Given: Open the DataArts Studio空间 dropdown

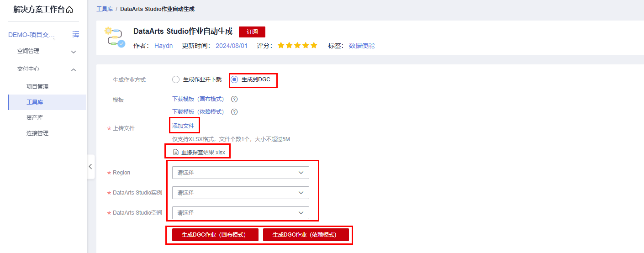Looking at the screenshot, I should click(241, 213).
